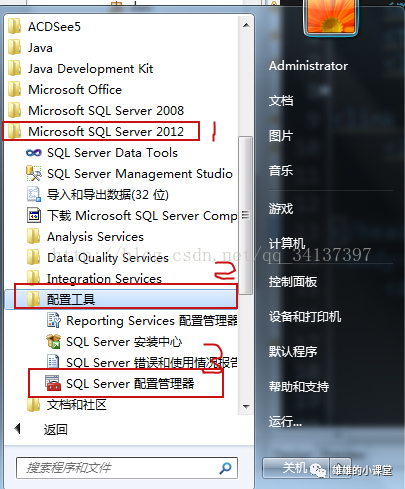
Task: Click the Microsoft Office folder icon
Action: click(14, 89)
